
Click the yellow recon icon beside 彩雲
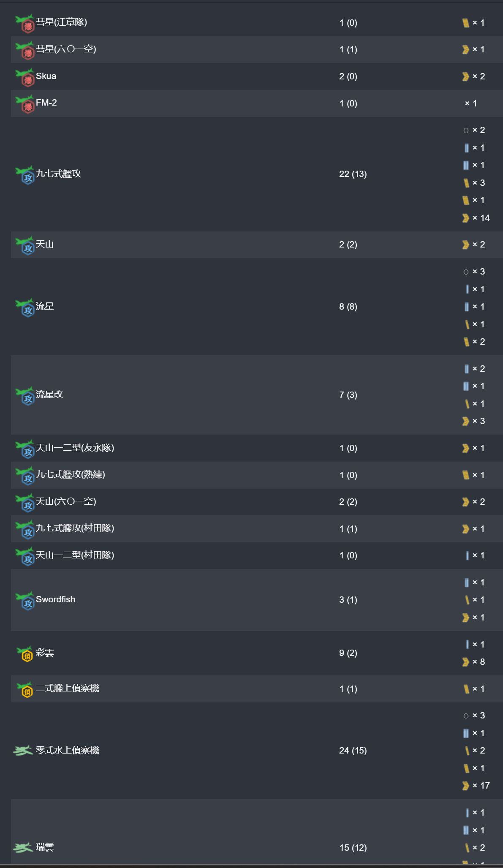(x=24, y=653)
